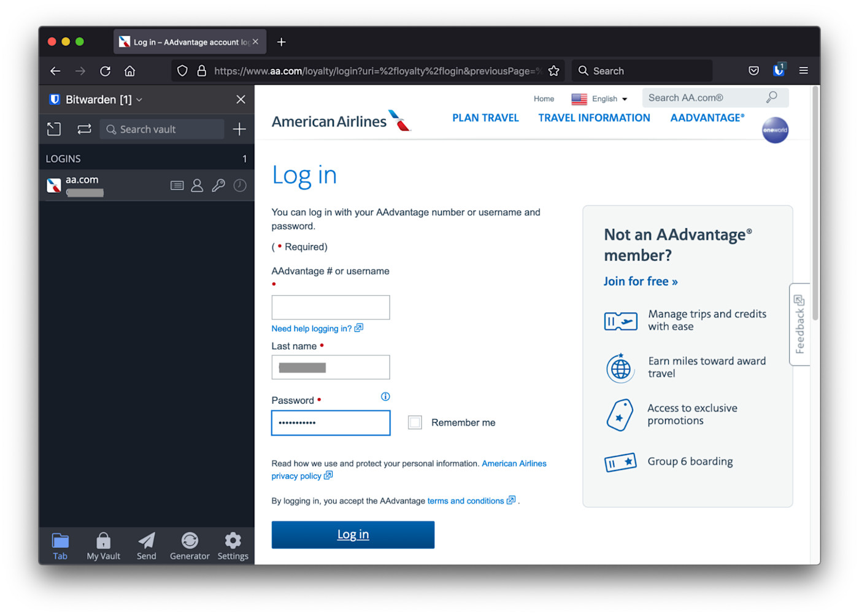The image size is (859, 616).
Task: Open Firefox tracking protection shield icon
Action: click(x=182, y=71)
